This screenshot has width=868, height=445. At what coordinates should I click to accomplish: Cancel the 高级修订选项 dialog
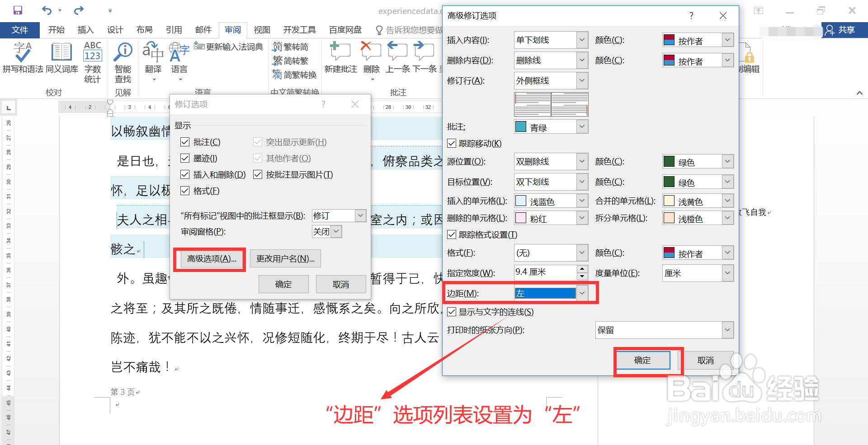tap(706, 361)
